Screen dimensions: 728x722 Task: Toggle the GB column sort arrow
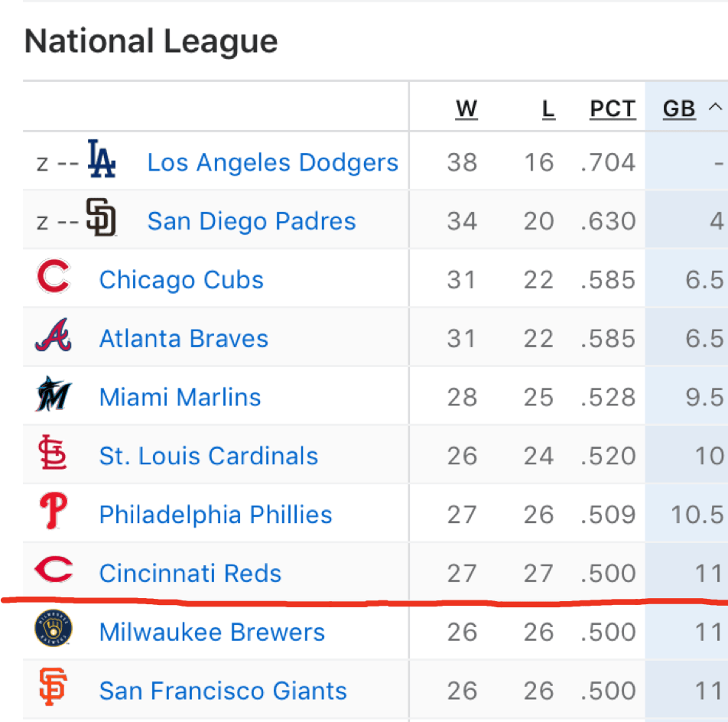pos(716,108)
